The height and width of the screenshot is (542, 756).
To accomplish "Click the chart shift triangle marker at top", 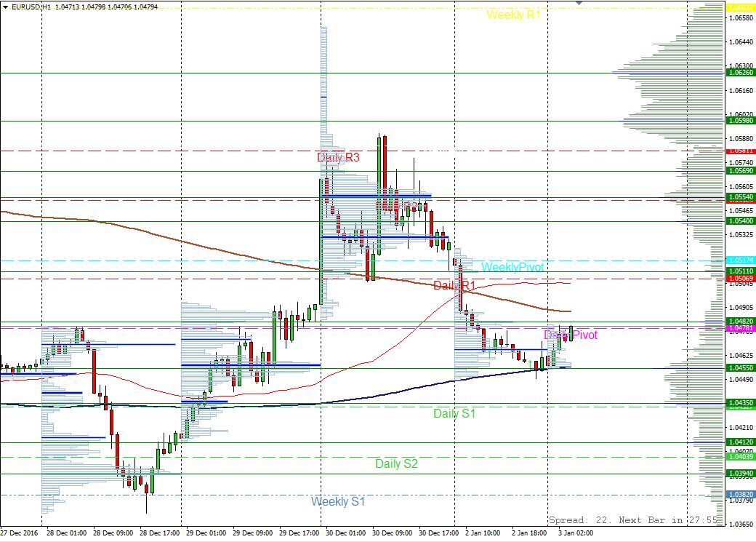I will pos(579,3).
